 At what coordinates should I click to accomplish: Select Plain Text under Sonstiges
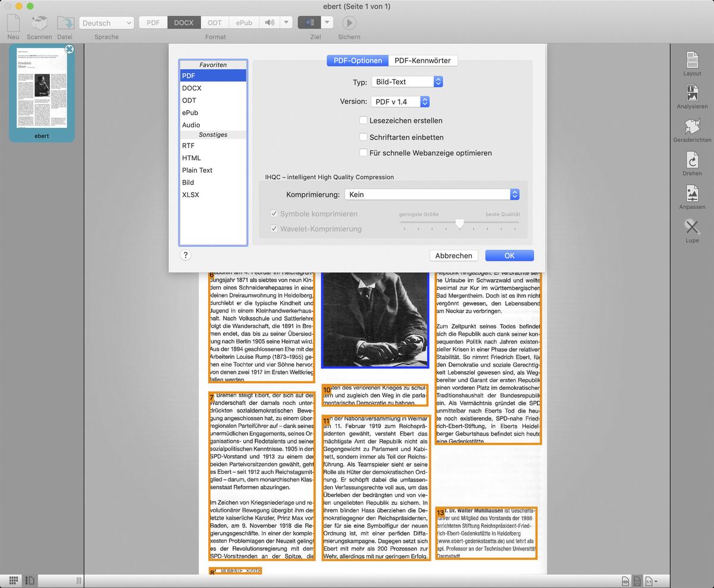click(213, 170)
